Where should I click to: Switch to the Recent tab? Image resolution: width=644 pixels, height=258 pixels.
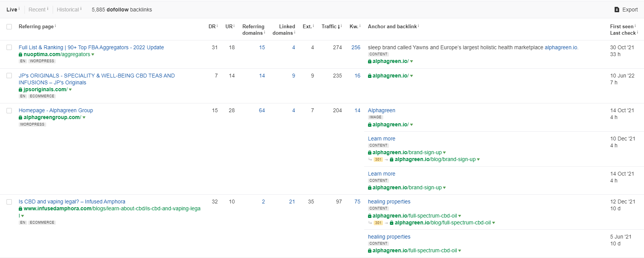[37, 10]
